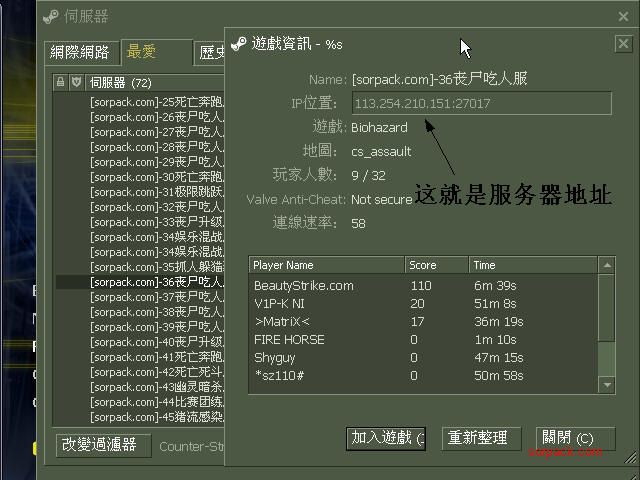Sort servers by the VAC shield column icon
Screen dimensions: 640x480
pos(76,82)
